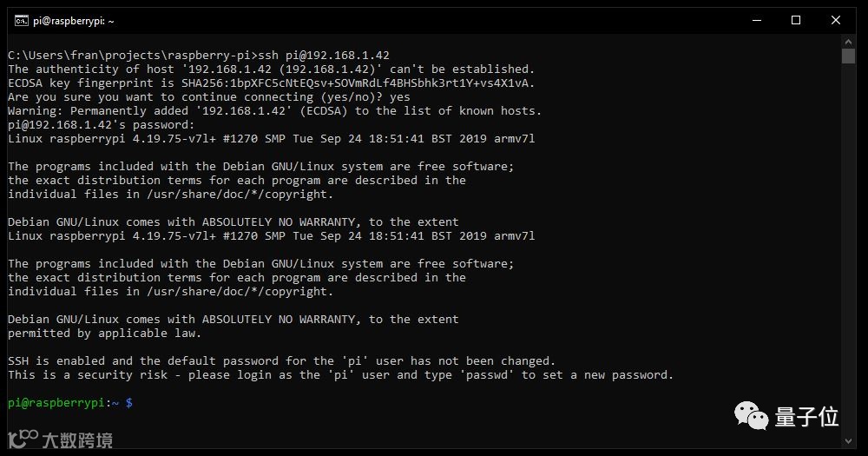Viewport: 868px width, 456px height.
Task: Click the ECDSA key fingerprint line
Action: click(271, 83)
